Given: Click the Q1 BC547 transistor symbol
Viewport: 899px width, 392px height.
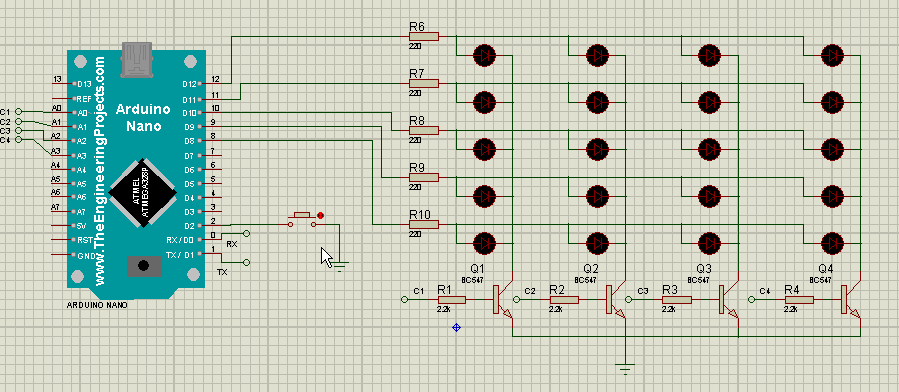Looking at the screenshot, I should pyautogui.click(x=502, y=300).
